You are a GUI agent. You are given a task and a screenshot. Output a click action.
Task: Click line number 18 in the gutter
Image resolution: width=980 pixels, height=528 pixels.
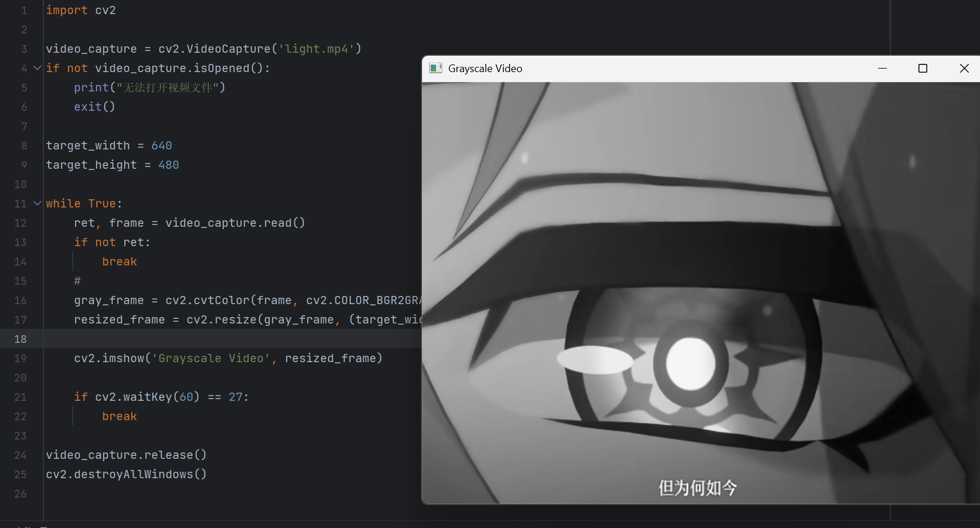pos(21,339)
